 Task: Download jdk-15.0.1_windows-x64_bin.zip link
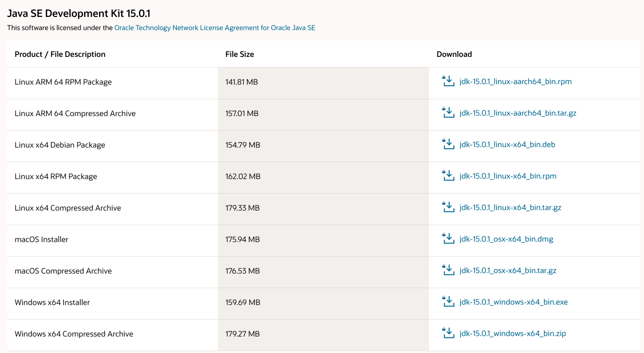(513, 334)
